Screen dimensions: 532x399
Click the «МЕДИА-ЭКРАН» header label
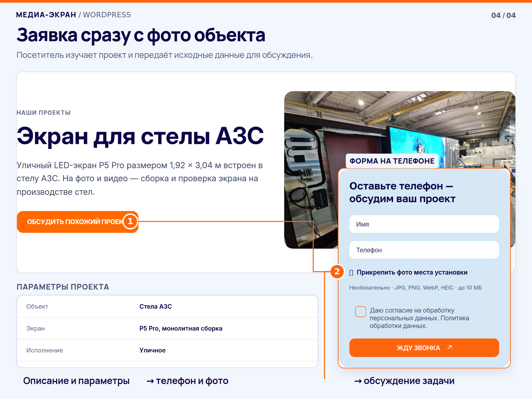(x=46, y=15)
